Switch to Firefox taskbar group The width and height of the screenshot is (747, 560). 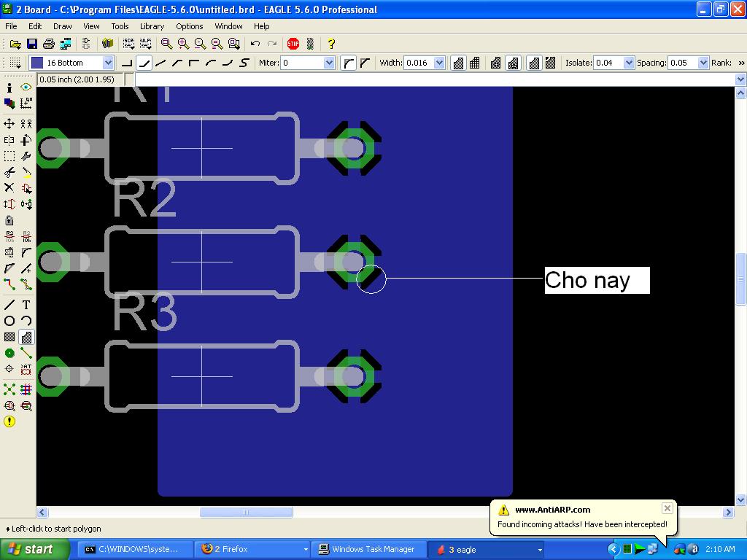coord(253,549)
